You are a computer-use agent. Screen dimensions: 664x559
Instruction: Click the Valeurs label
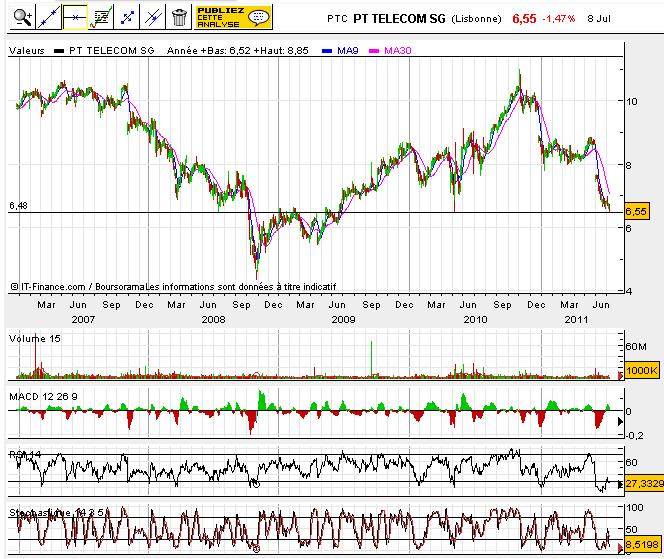pos(27,50)
